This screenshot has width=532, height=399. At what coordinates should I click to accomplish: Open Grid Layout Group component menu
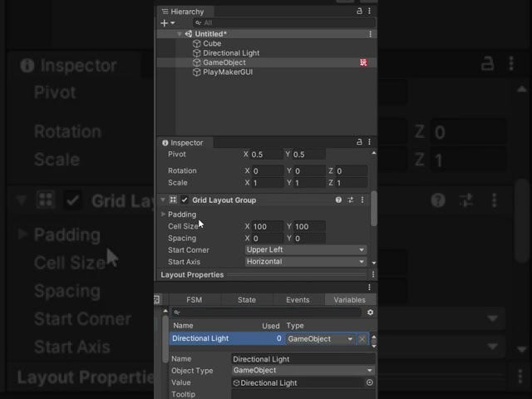pos(362,199)
